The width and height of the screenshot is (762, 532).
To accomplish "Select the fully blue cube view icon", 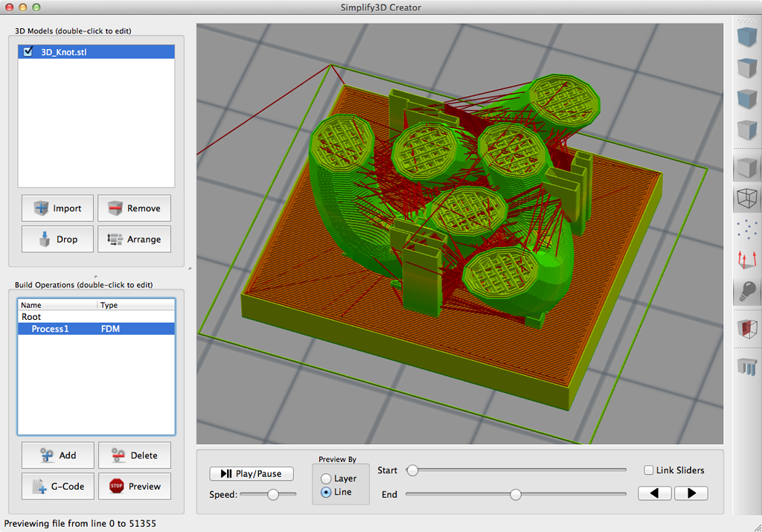I will coord(746,36).
